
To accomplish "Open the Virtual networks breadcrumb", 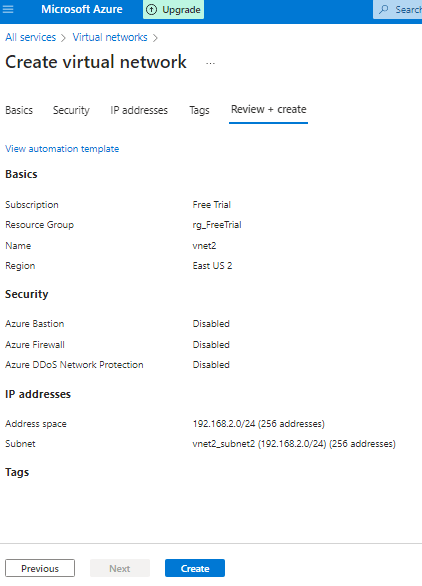I will coord(110,37).
